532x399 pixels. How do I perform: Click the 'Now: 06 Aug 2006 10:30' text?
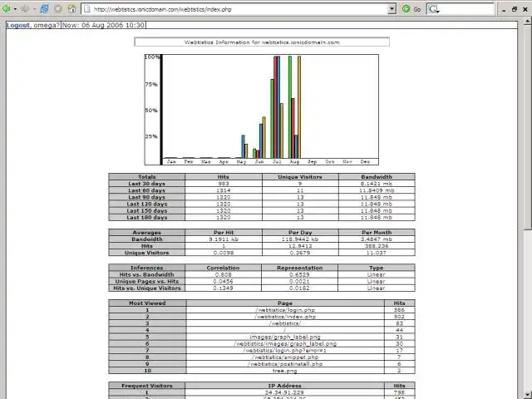click(x=103, y=25)
